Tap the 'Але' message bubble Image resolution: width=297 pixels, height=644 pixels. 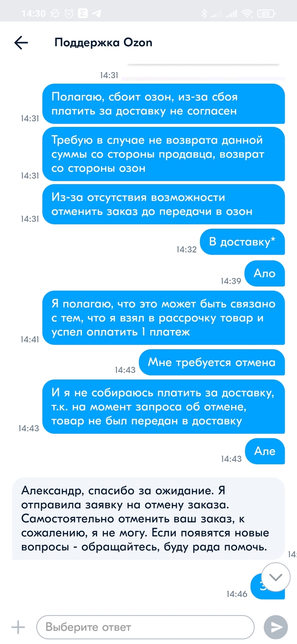pyautogui.click(x=265, y=451)
